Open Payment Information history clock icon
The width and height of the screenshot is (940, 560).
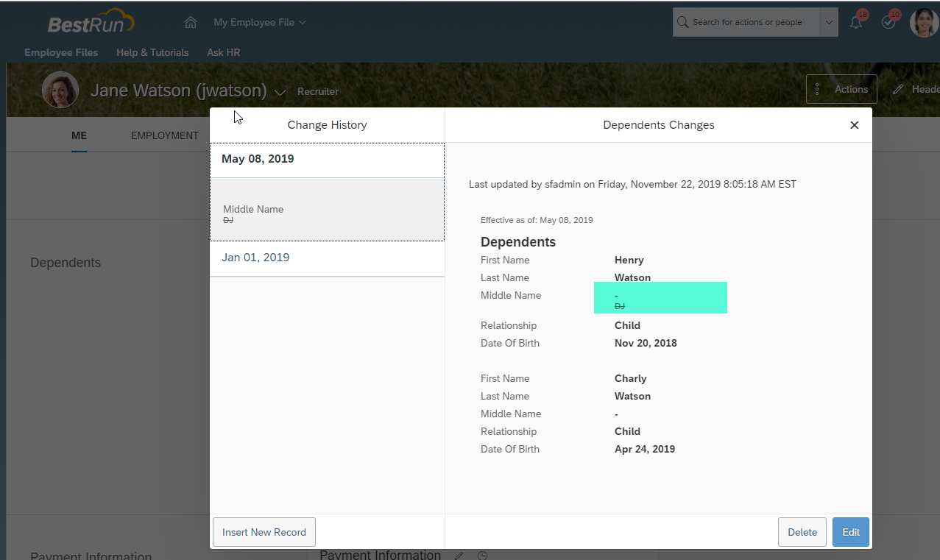pyautogui.click(x=482, y=556)
